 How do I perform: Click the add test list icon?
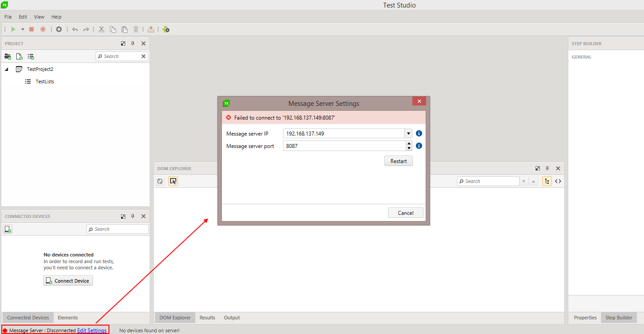(31, 56)
